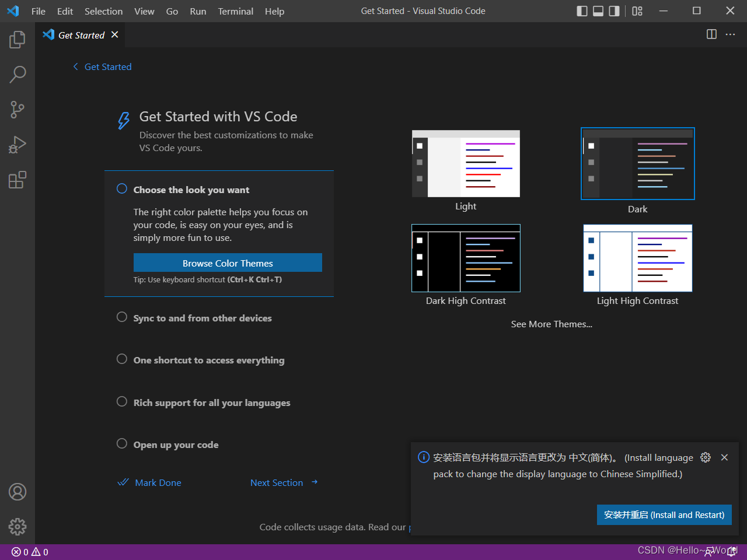Open the Source Control icon

[17, 110]
